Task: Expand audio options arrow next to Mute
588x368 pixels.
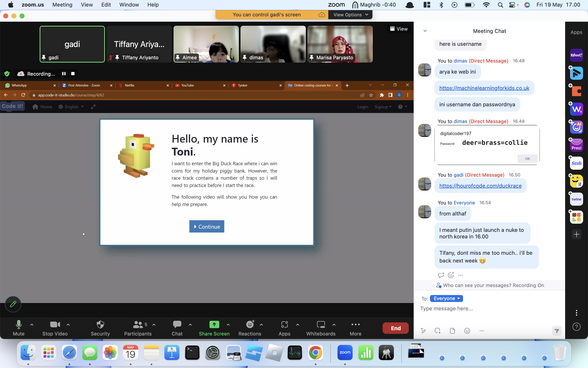Action: coord(32,325)
